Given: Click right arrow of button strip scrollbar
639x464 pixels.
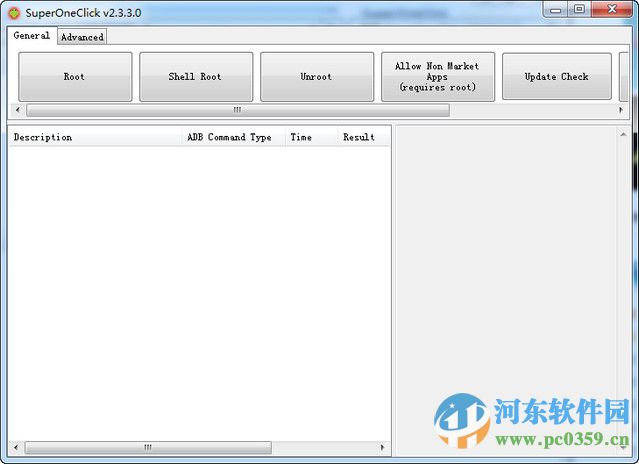Looking at the screenshot, I should [x=621, y=110].
